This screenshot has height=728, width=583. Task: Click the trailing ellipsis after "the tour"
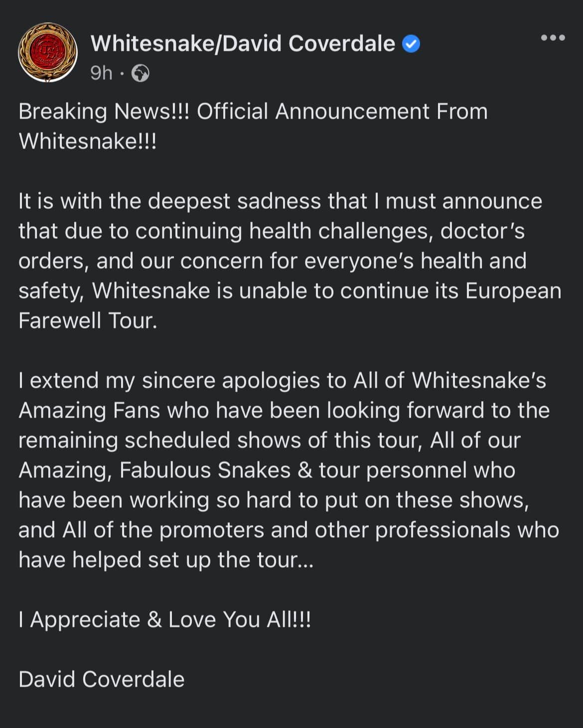pos(306,561)
